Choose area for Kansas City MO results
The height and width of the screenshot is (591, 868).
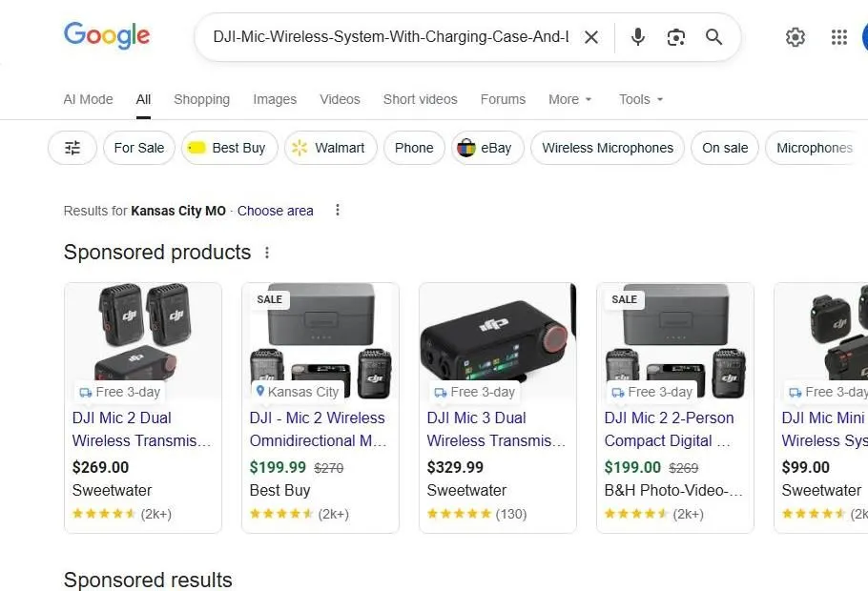coord(275,211)
